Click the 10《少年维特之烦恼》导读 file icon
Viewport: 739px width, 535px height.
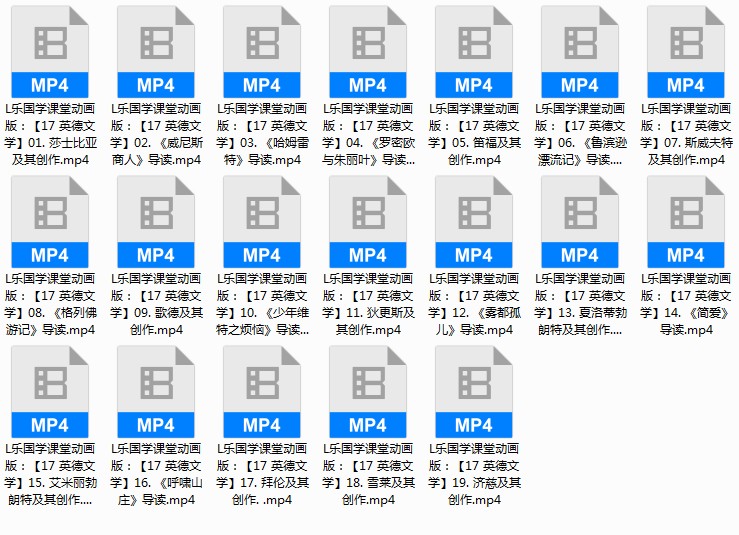click(262, 222)
